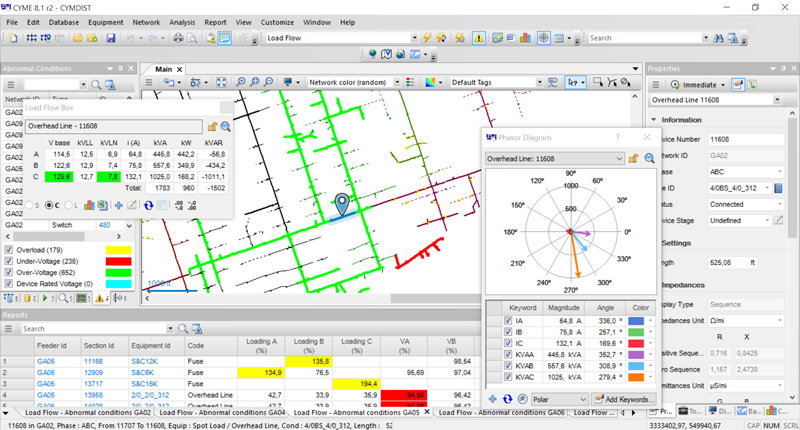Click the bar chart icon in the Load Flow Box
800x430 pixels.
click(88, 205)
